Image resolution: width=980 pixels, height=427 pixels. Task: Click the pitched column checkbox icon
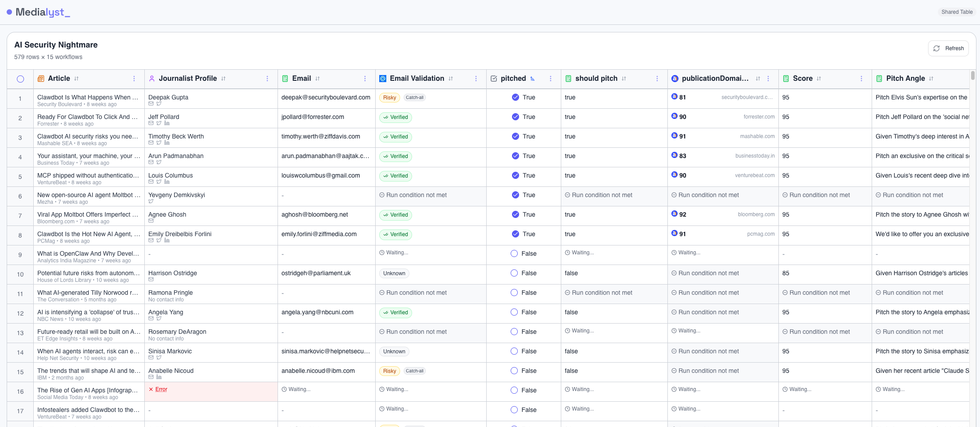click(494, 79)
